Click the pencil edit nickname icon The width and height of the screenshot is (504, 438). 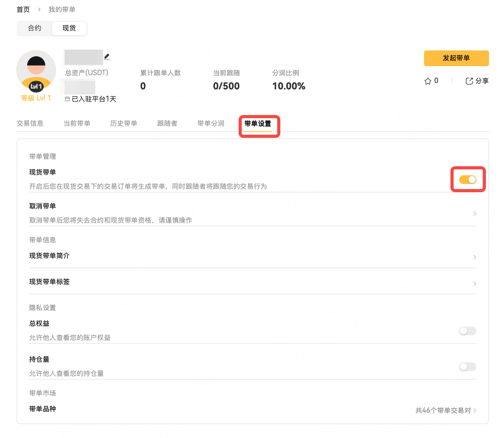coord(107,57)
